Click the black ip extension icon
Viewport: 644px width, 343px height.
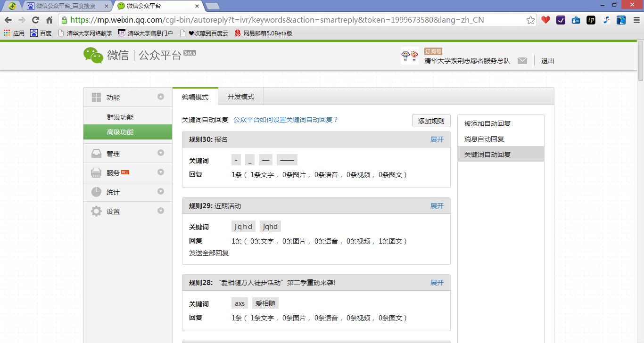(591, 20)
